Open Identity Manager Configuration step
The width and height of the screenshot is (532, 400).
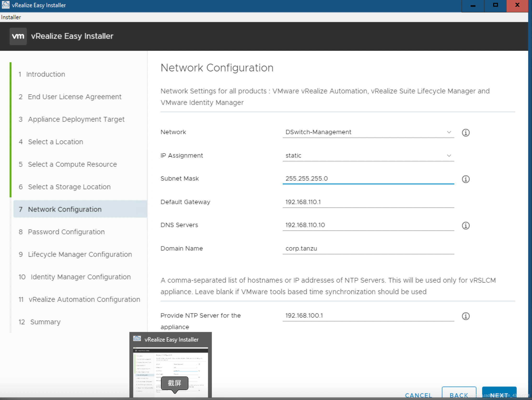[80, 277]
